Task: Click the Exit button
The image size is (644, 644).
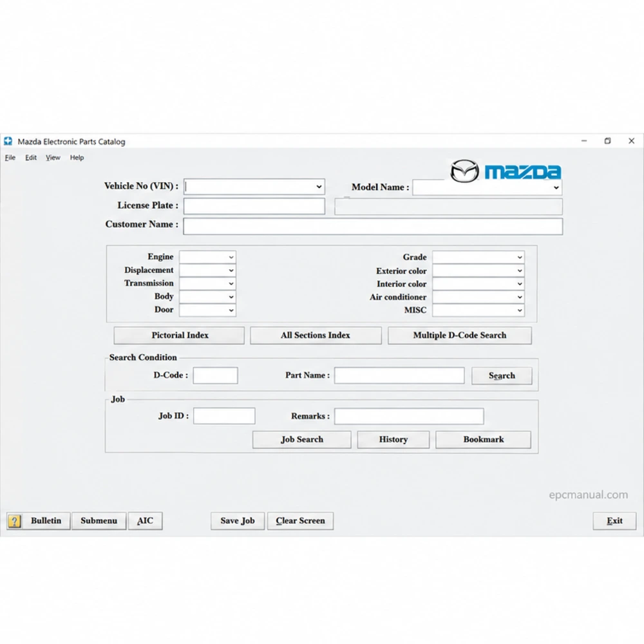Action: [614, 521]
